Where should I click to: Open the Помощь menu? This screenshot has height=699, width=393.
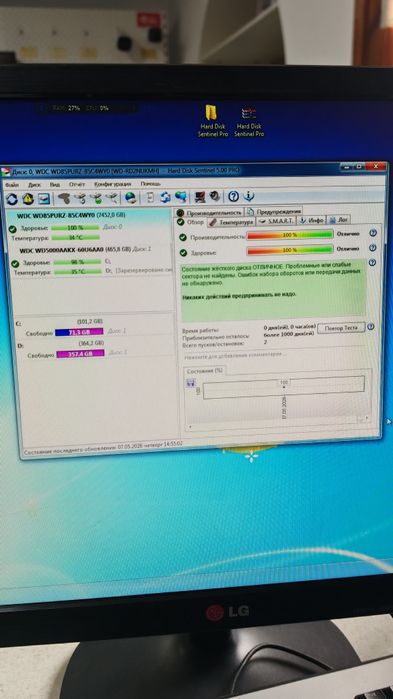[151, 183]
